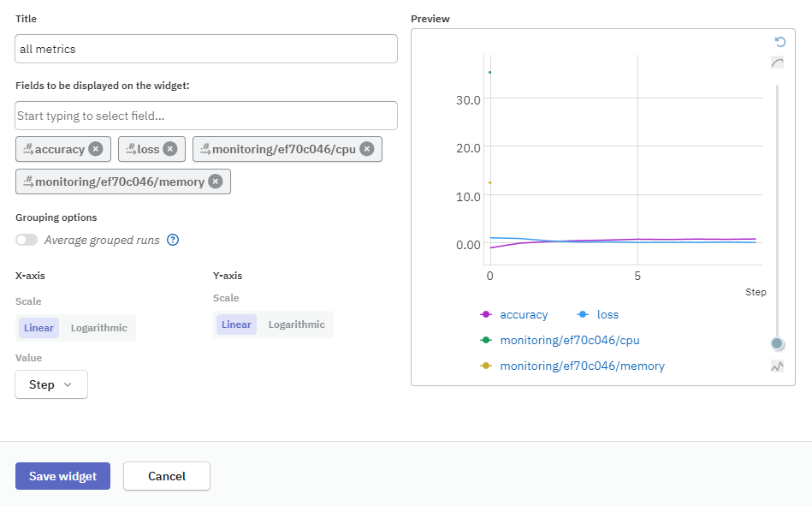Click the zigzag raw-data icon below the slider
The height and width of the screenshot is (506, 812).
click(777, 366)
